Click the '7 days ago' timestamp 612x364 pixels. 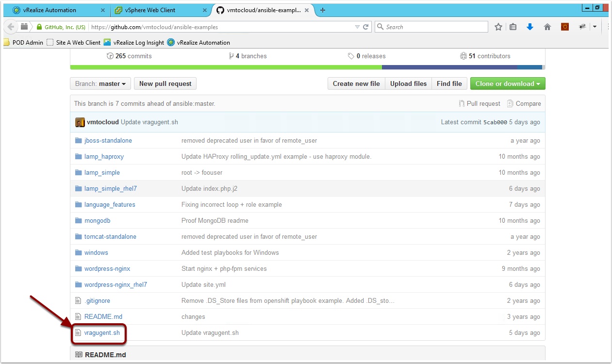[x=525, y=205]
